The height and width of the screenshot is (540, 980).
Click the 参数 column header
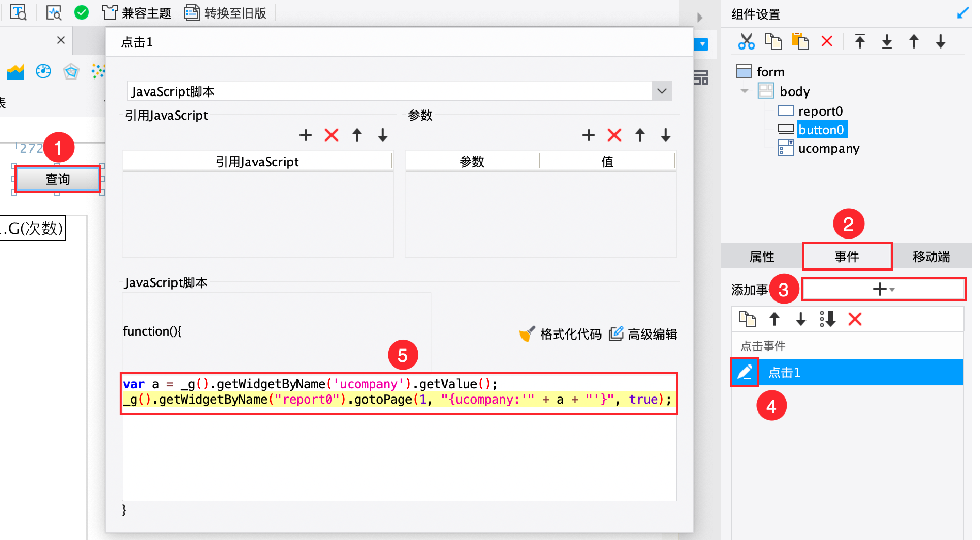pos(472,162)
